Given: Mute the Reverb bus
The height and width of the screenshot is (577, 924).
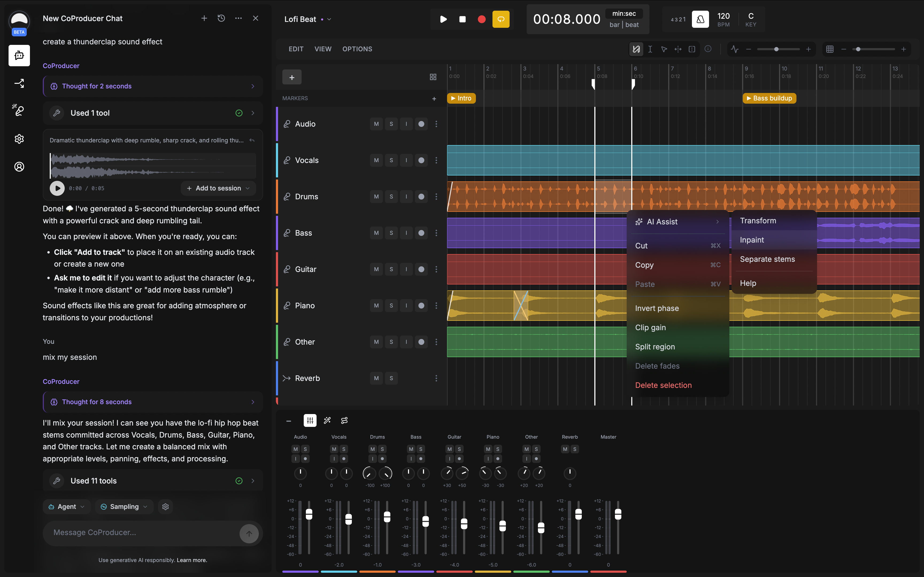Looking at the screenshot, I should (376, 378).
